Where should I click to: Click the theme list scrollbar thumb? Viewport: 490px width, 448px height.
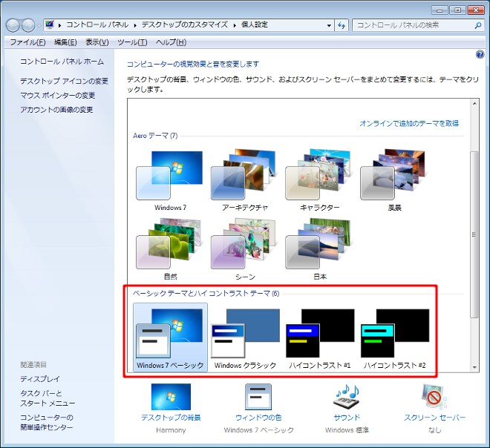click(x=474, y=234)
